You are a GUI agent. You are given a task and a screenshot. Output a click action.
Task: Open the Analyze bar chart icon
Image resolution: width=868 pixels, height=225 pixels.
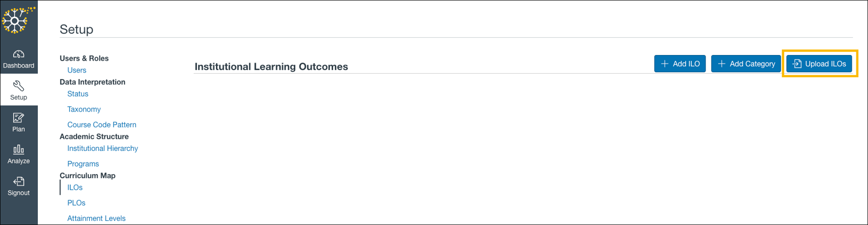pos(19,150)
